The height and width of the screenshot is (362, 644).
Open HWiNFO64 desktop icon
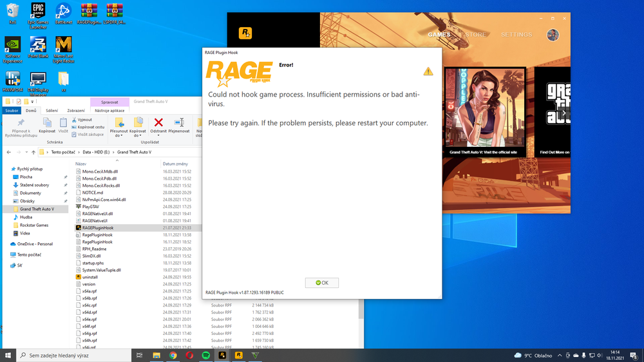click(x=13, y=81)
